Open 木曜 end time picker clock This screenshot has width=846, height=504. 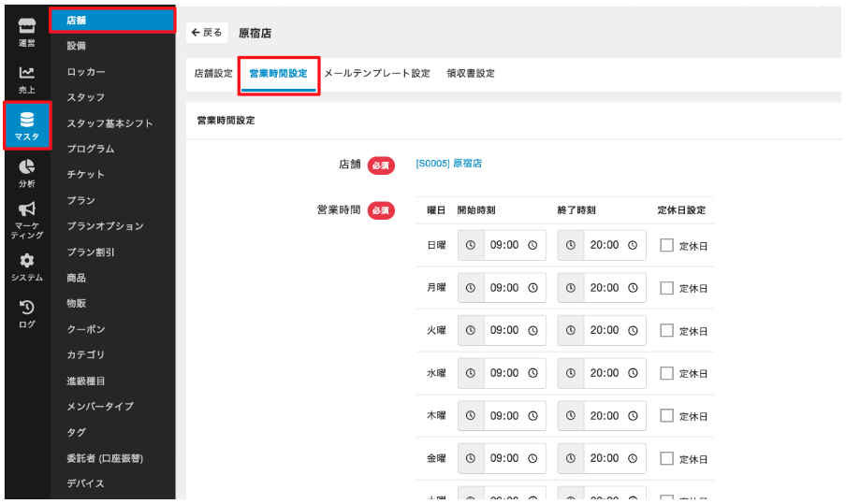[633, 416]
